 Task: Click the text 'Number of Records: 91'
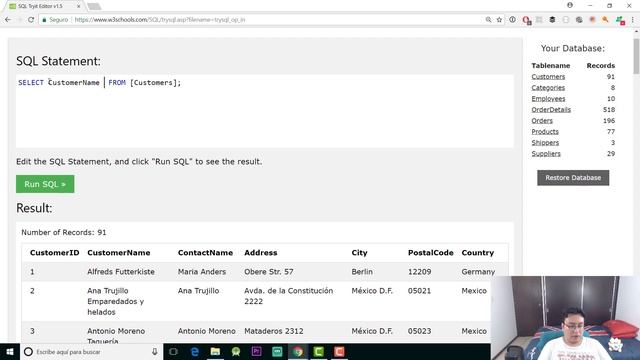tap(64, 232)
